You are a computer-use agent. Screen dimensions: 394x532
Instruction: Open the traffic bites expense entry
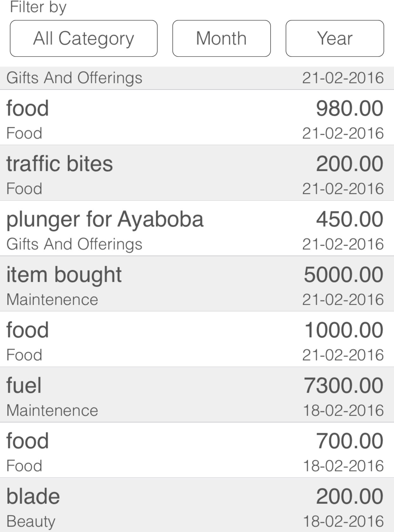(x=197, y=173)
